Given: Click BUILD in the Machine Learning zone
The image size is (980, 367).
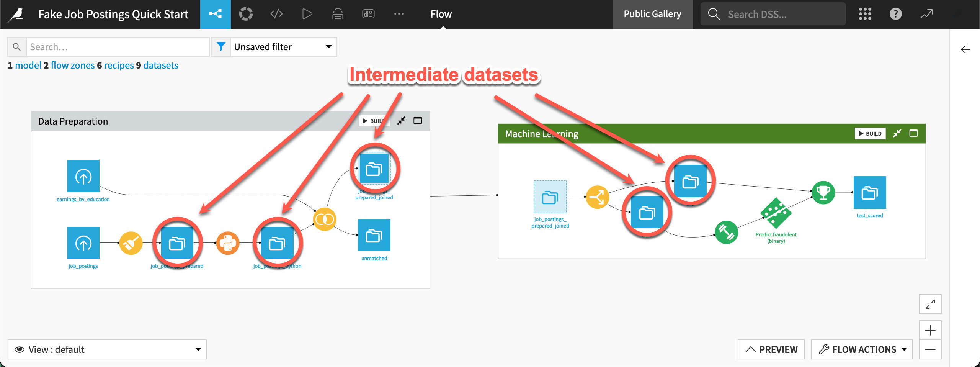Looking at the screenshot, I should pos(870,134).
